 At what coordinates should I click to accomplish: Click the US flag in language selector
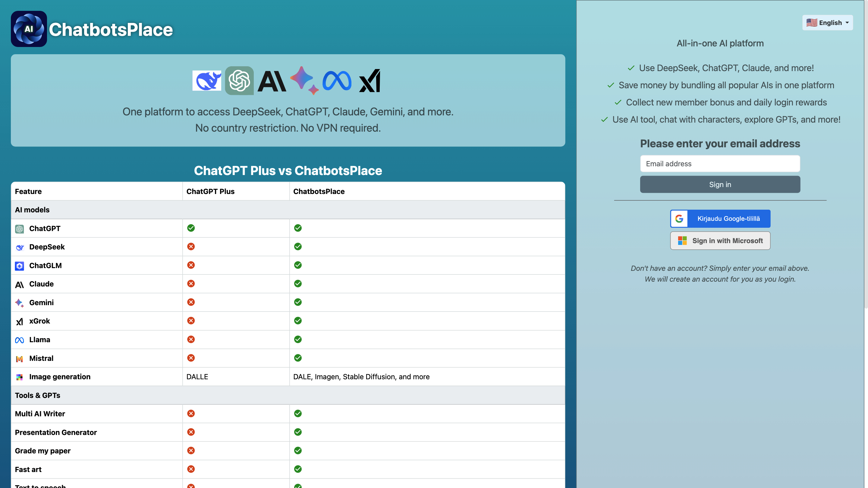[811, 23]
